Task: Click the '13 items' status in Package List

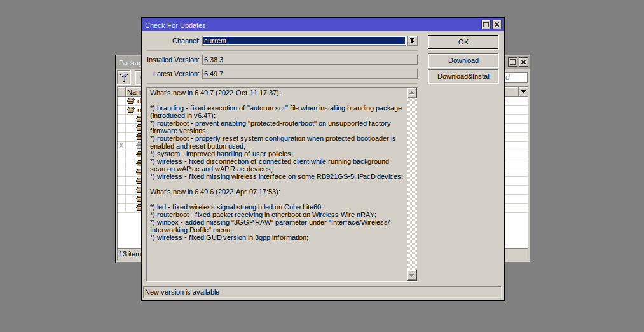Action: tap(130, 254)
